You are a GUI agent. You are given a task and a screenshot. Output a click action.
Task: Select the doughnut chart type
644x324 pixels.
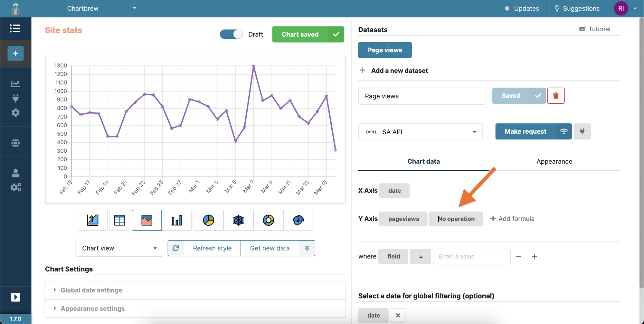268,220
